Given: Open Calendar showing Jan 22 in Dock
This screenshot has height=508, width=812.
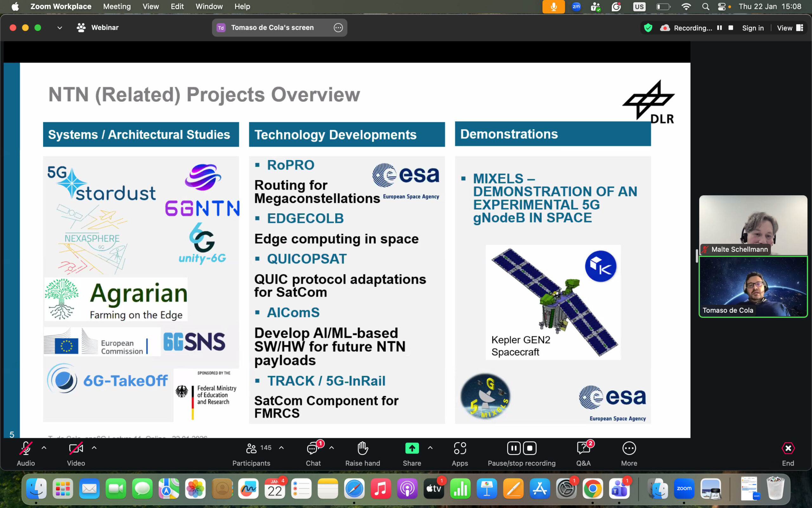Looking at the screenshot, I should click(x=274, y=489).
